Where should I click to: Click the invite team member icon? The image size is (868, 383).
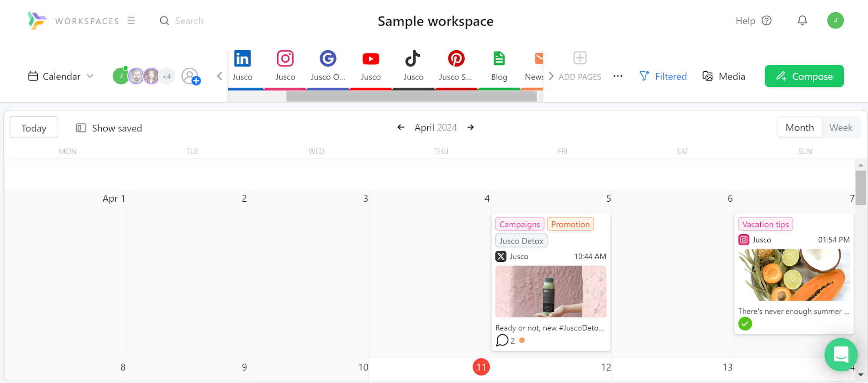190,77
